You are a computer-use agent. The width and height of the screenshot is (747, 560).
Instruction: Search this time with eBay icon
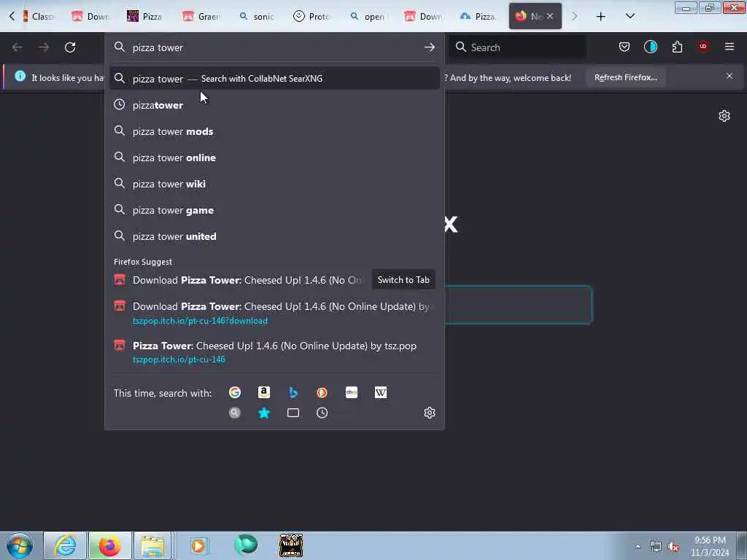click(351, 392)
